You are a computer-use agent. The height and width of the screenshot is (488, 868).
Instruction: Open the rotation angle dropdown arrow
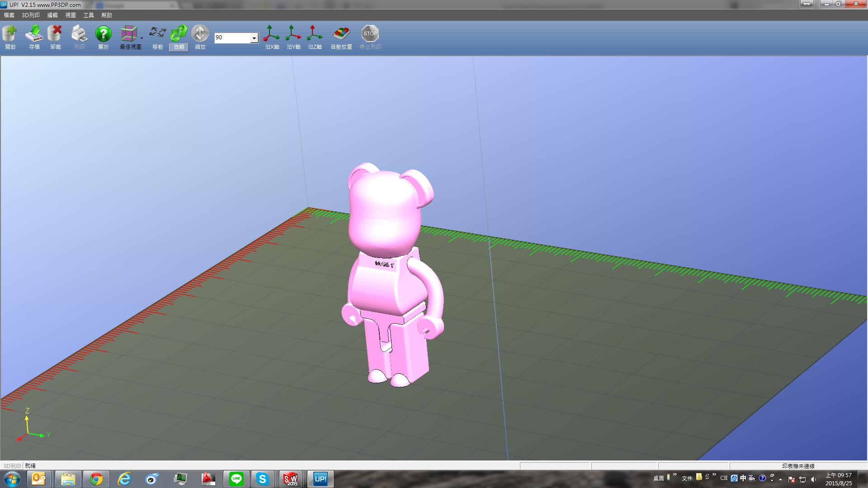[x=254, y=38]
